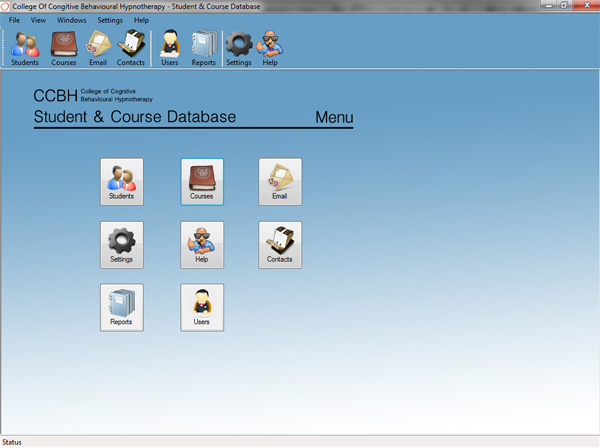
Task: Click the Help button in the main menu
Action: coord(202,245)
